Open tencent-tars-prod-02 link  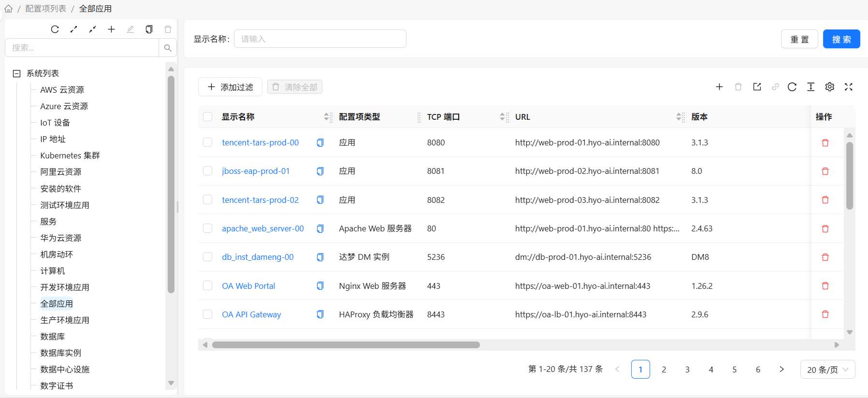(x=260, y=200)
